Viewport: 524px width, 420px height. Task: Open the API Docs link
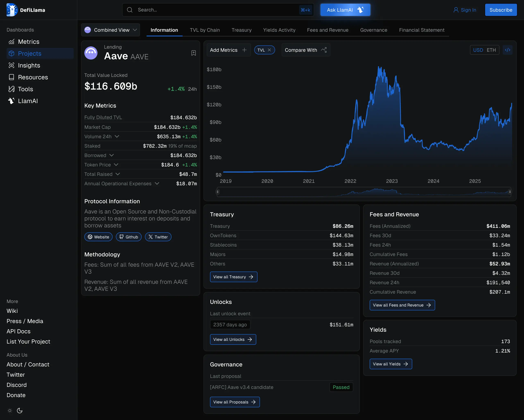point(18,331)
